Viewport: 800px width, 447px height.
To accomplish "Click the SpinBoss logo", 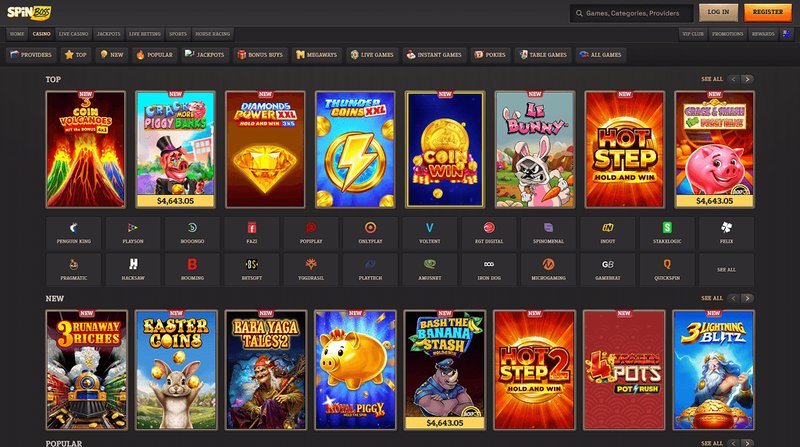I will pos(29,12).
